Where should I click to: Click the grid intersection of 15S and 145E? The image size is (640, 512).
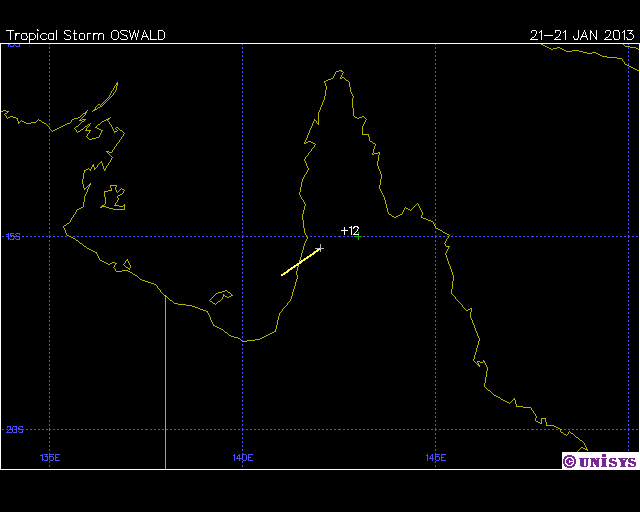(x=435, y=237)
